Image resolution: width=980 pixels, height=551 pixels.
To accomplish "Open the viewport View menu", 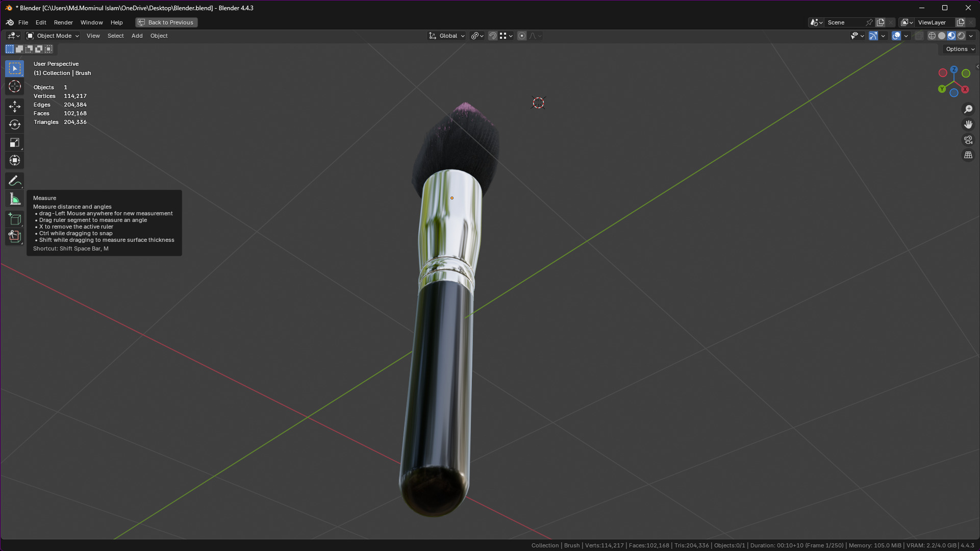I will (x=93, y=36).
